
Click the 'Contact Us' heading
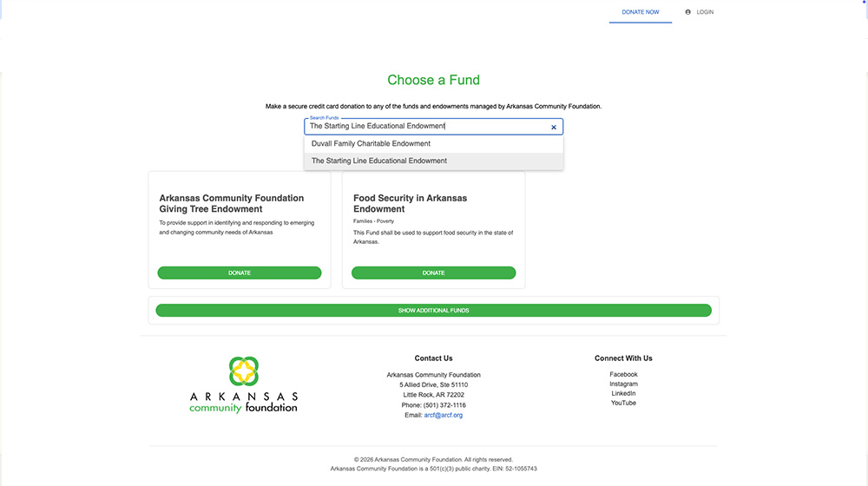[433, 358]
